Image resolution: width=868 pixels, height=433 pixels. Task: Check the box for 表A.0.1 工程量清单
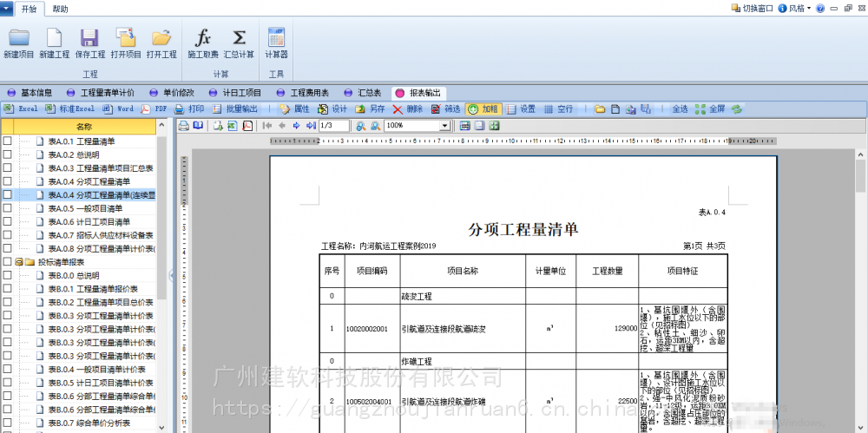[7, 141]
